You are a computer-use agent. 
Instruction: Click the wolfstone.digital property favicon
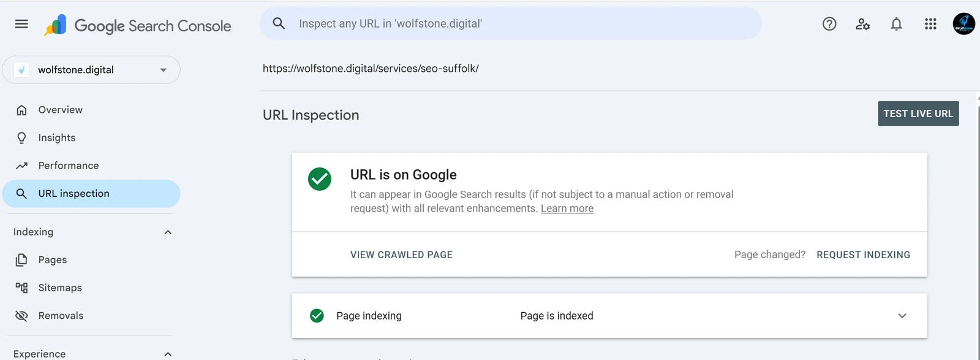(21, 70)
